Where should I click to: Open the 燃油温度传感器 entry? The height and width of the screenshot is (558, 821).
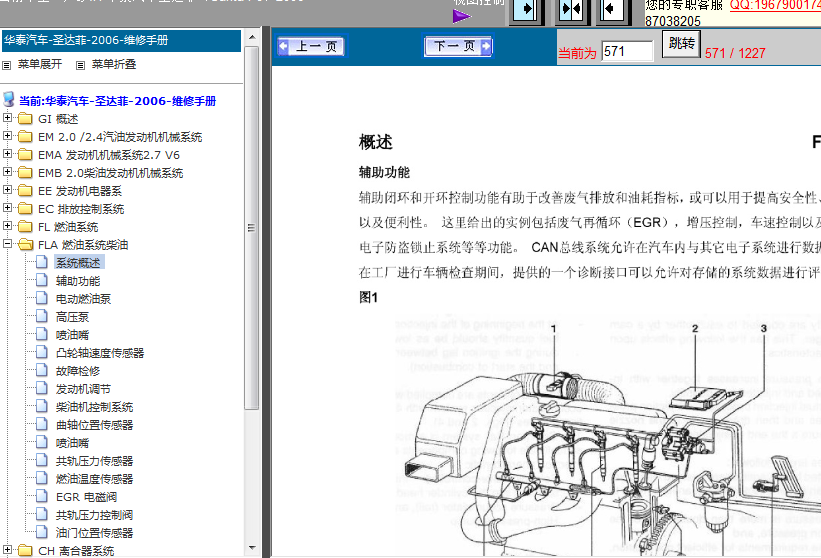click(94, 479)
